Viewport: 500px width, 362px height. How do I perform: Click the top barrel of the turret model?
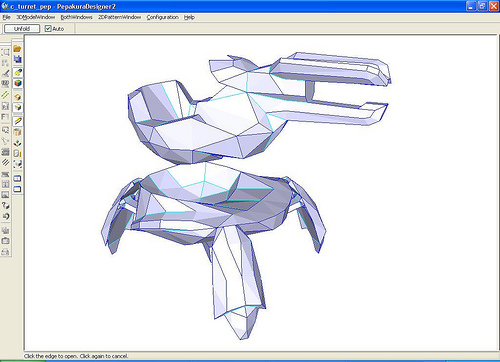click(330, 68)
